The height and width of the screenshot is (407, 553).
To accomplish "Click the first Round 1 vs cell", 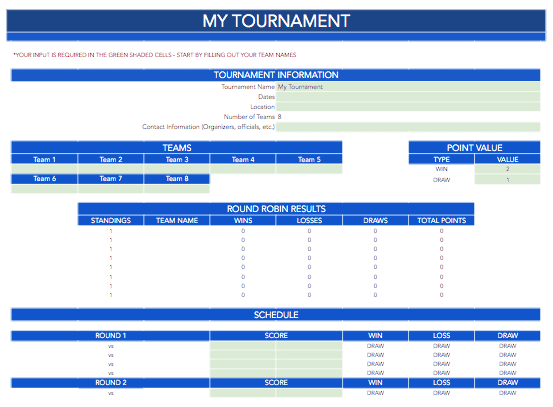I will (x=111, y=346).
